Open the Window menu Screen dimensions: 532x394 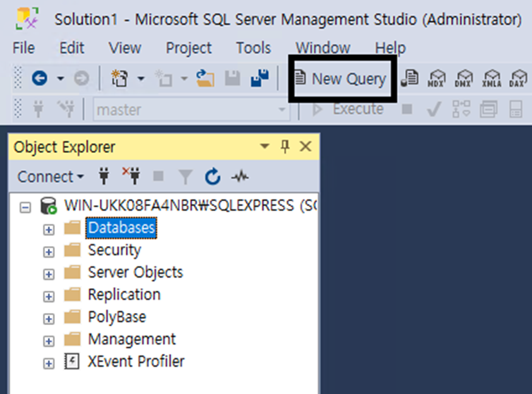click(x=323, y=48)
